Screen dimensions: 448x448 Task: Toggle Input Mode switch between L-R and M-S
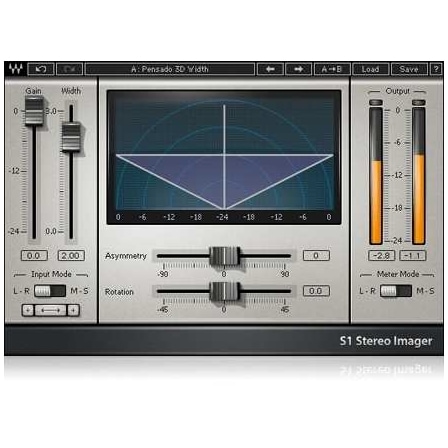50,291
